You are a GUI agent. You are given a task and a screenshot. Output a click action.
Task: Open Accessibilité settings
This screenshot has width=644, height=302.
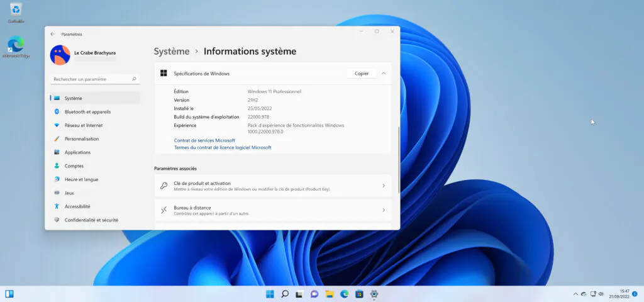96,206
